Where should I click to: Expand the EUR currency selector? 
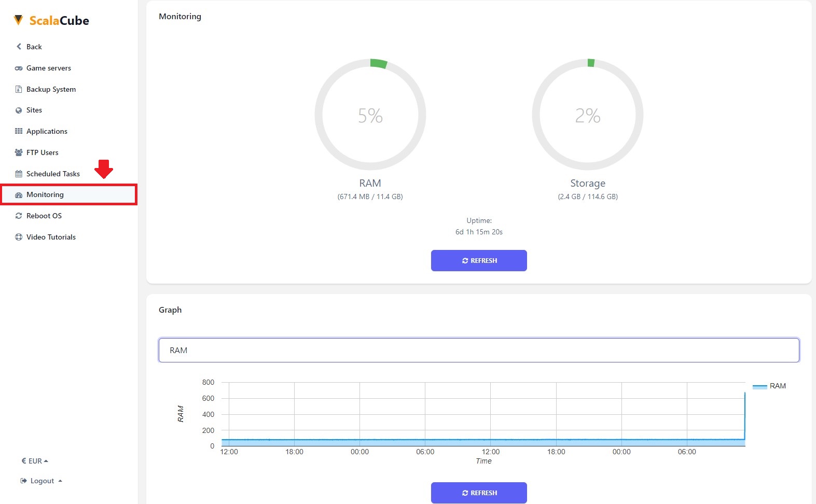pos(35,461)
